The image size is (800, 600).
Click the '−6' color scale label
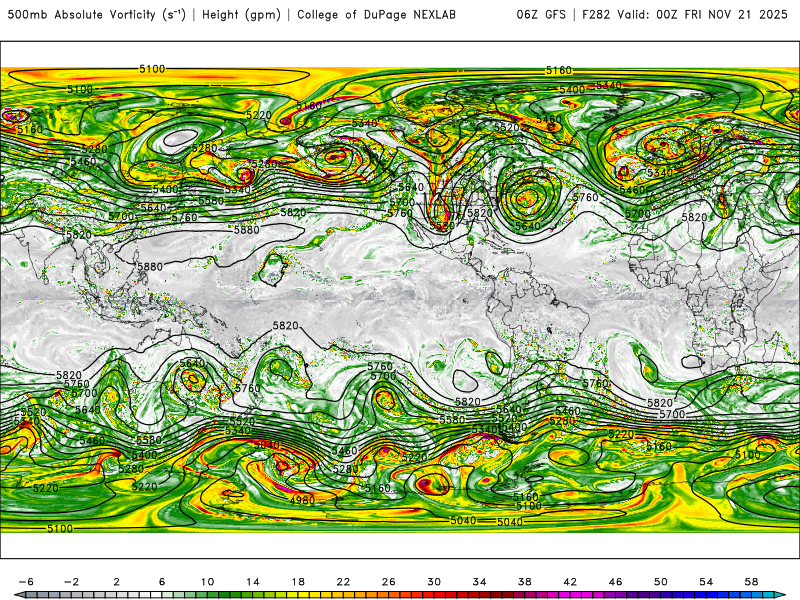click(26, 582)
